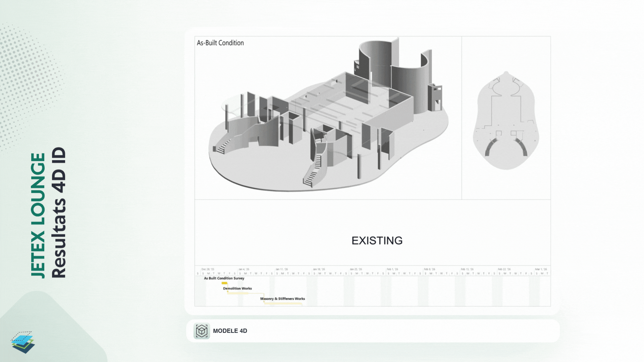Click the 'EXISTING' status text
Image resolution: width=644 pixels, height=362 pixels.
[x=377, y=241]
